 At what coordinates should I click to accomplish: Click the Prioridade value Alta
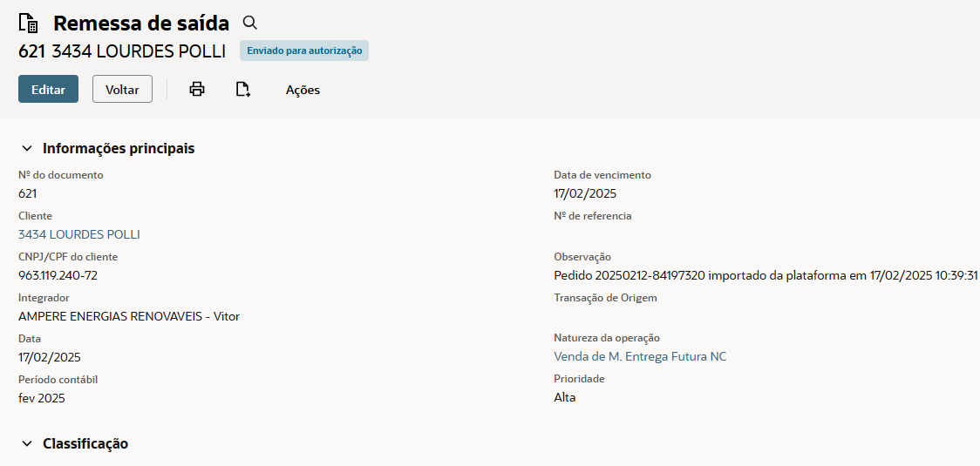[565, 397]
